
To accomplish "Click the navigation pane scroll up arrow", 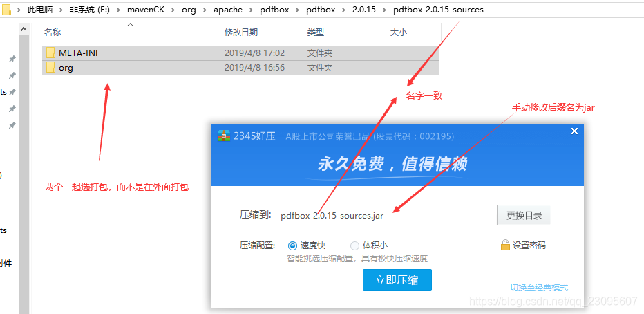I will (23, 29).
